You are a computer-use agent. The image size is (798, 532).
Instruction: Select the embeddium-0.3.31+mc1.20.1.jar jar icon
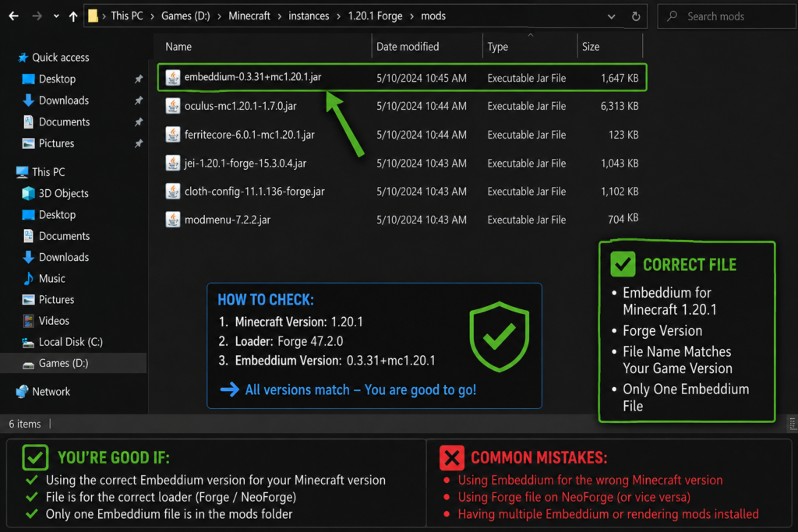173,77
